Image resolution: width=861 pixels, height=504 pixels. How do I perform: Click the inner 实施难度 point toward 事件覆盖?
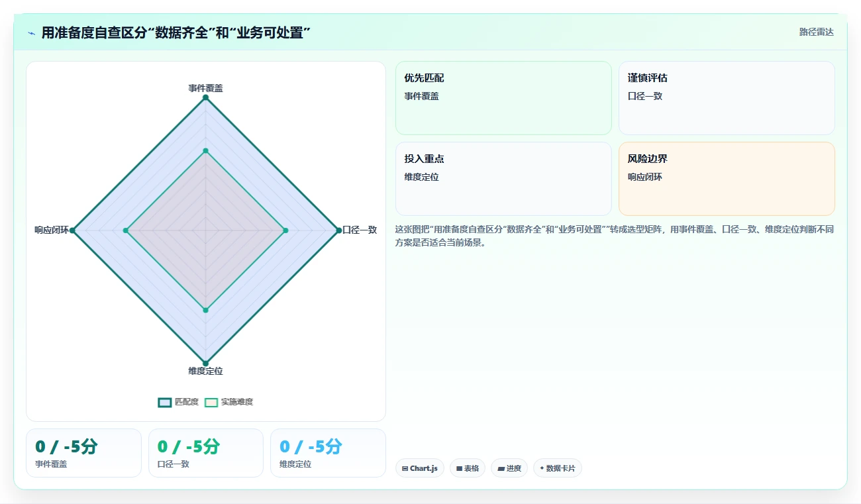[205, 151]
